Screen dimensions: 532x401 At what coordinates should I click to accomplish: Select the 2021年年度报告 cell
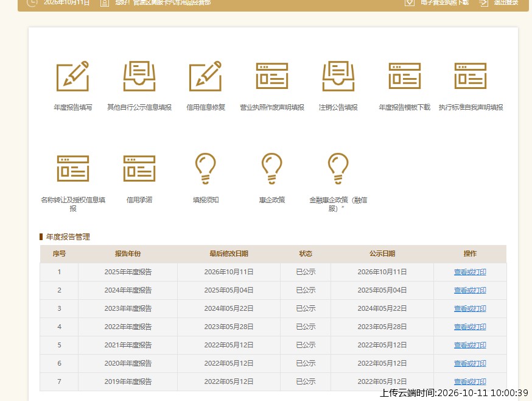(128, 346)
